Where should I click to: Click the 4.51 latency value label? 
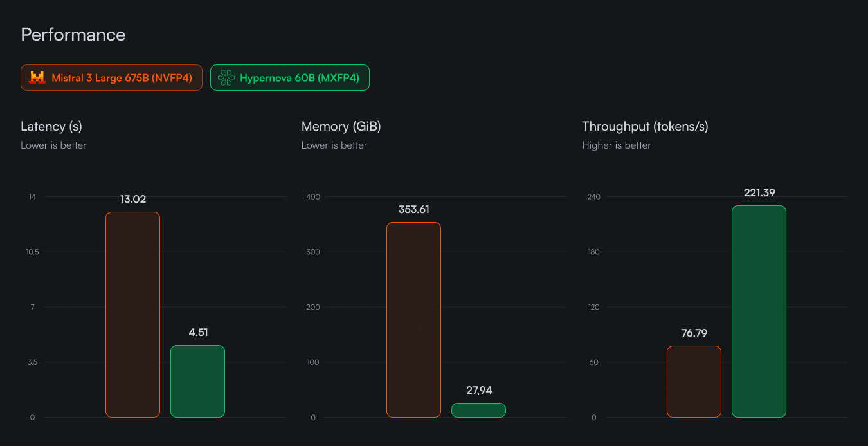click(x=198, y=333)
